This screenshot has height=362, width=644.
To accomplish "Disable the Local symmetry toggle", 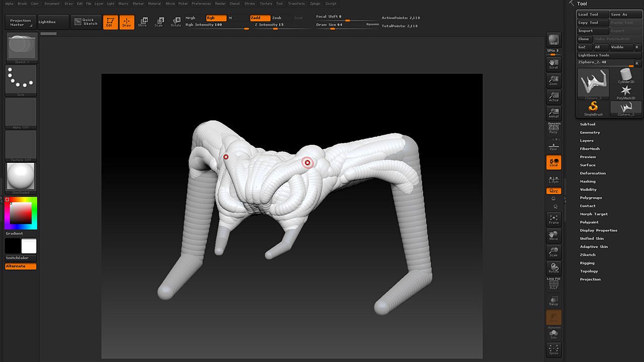I will tap(553, 162).
